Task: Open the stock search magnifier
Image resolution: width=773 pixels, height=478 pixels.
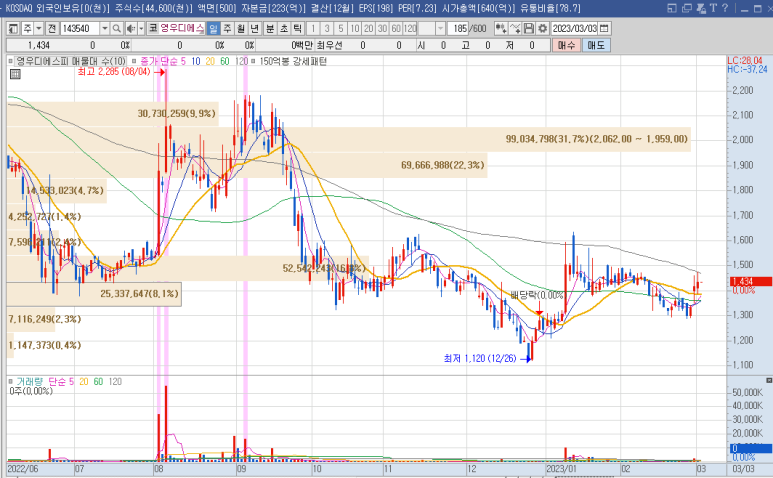Action: click(x=116, y=29)
